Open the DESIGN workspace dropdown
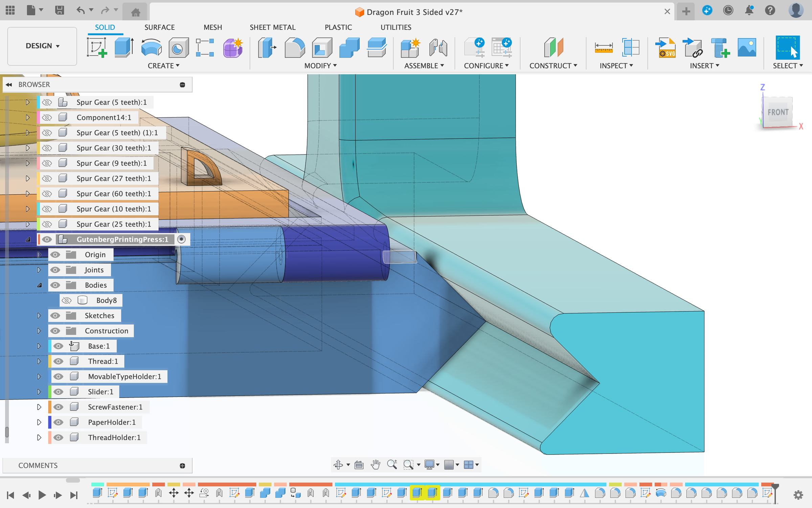The height and width of the screenshot is (508, 812). pyautogui.click(x=42, y=46)
